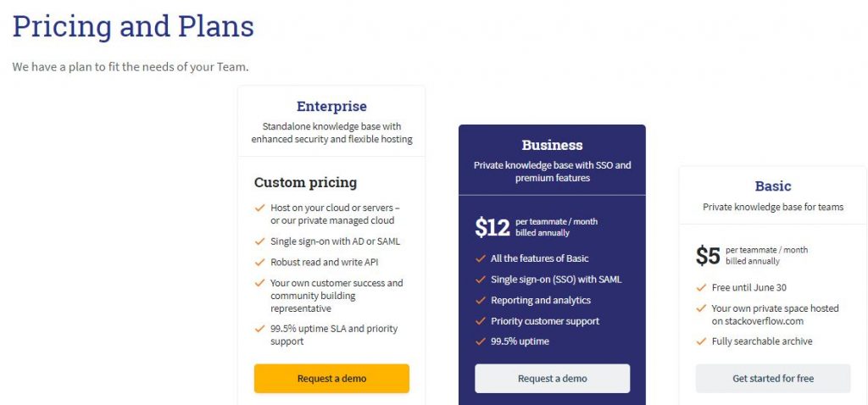
Task: Click the Custom pricing label
Action: [x=305, y=182]
